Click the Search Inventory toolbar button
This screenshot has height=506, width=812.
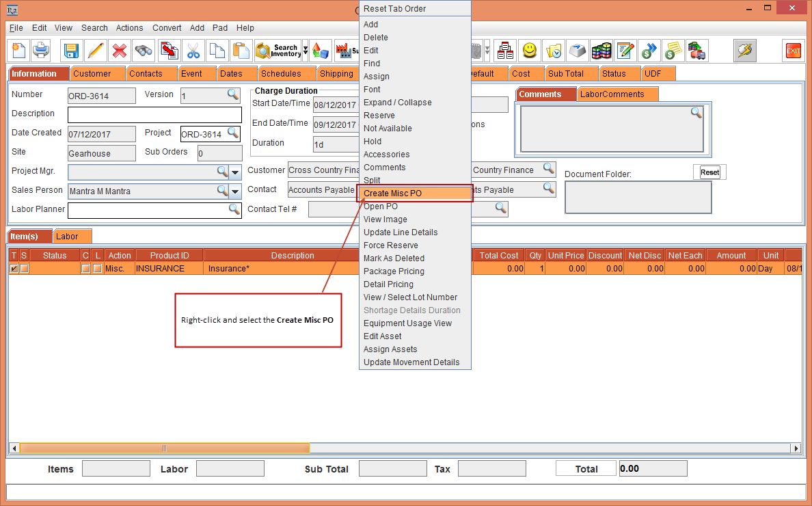(278, 51)
